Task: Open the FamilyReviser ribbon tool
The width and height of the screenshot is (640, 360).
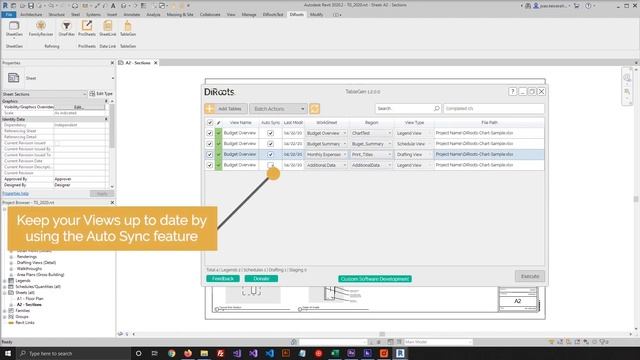Action: (x=41, y=29)
